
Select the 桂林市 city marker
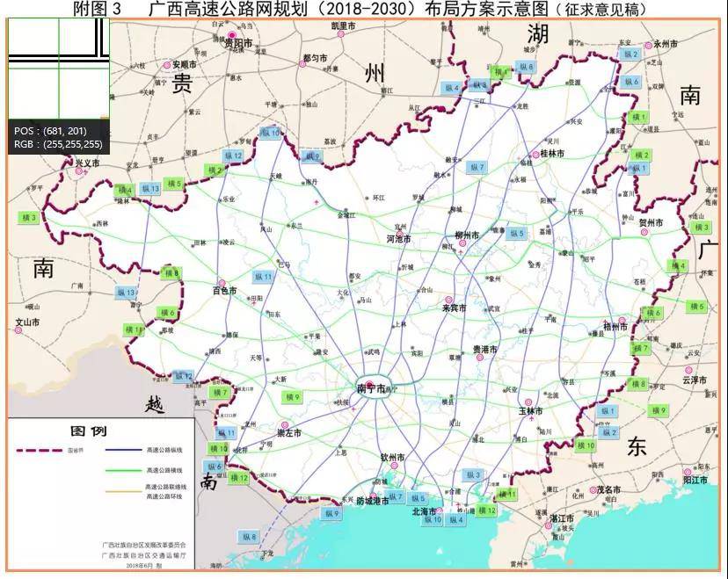(534, 155)
